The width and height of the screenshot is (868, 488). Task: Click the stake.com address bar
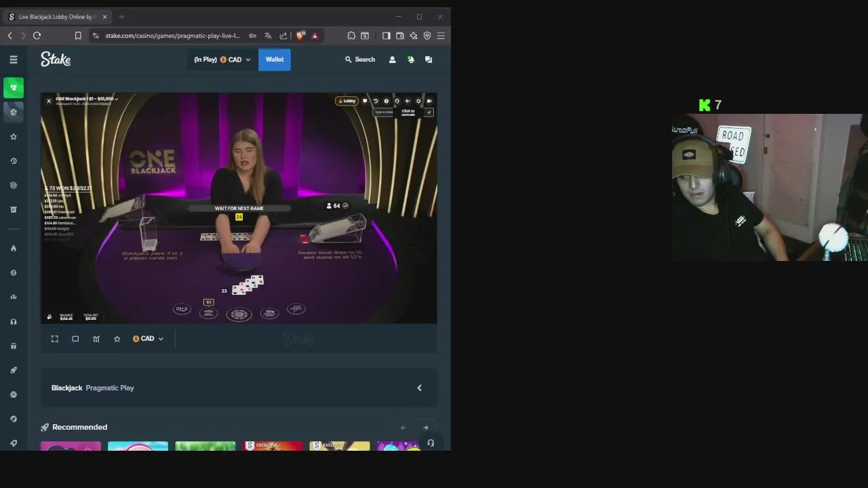[173, 35]
